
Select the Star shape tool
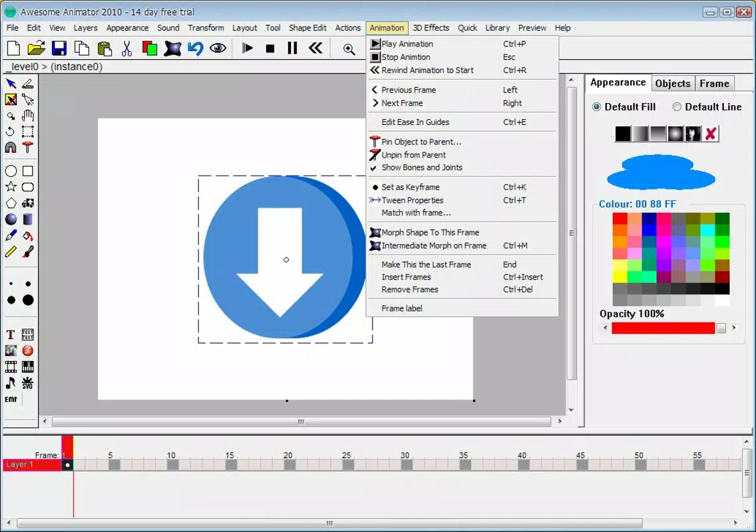11,187
